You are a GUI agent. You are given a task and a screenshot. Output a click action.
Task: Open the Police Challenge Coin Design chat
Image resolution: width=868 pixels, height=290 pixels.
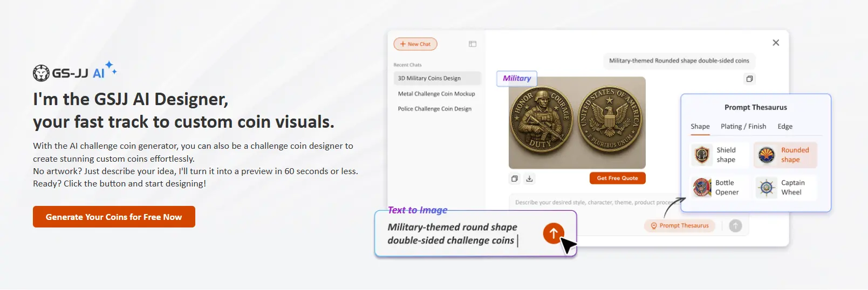click(x=435, y=109)
